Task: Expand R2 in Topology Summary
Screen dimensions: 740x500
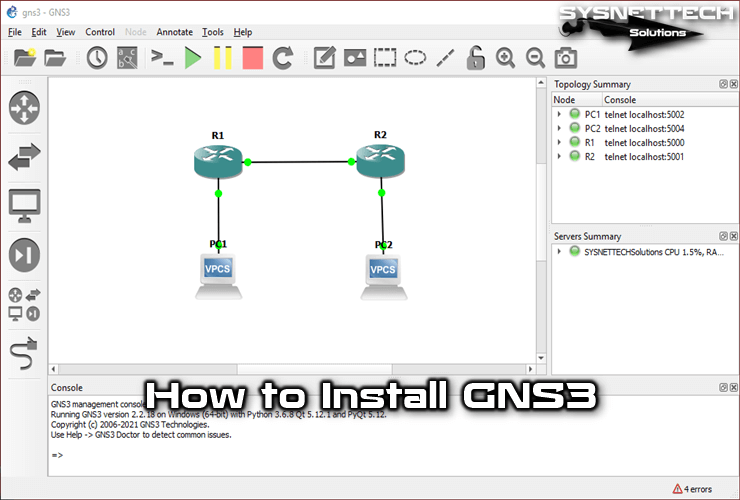Action: [x=559, y=156]
